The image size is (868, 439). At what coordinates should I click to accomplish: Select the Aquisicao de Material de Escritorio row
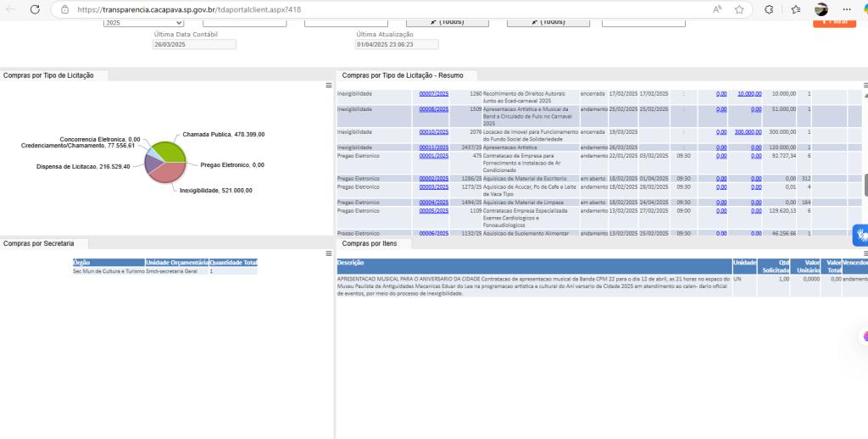[598, 179]
